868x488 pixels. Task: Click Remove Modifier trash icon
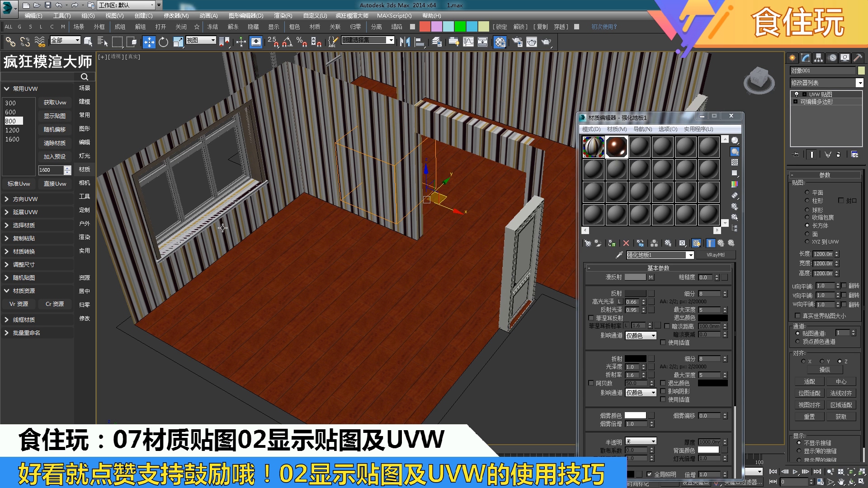pos(839,155)
